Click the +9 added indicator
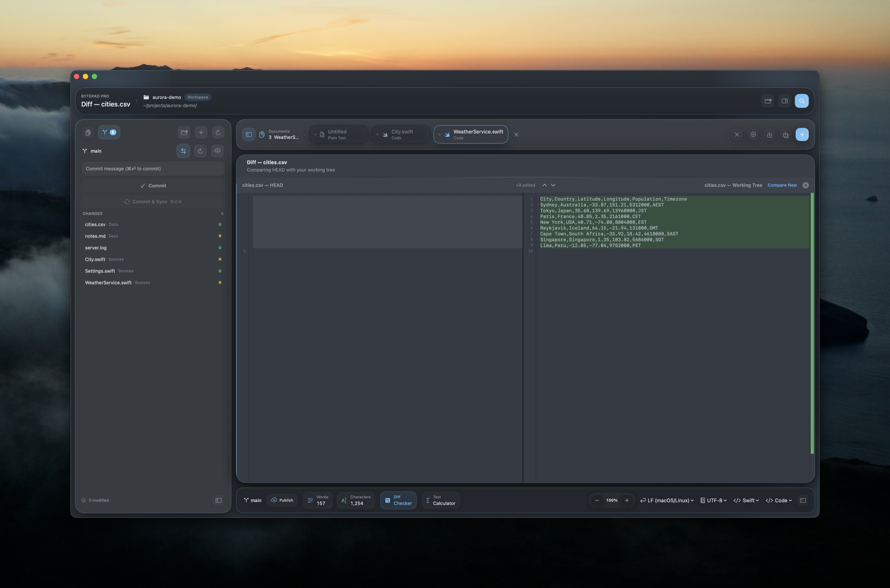The width and height of the screenshot is (890, 588). coord(525,185)
